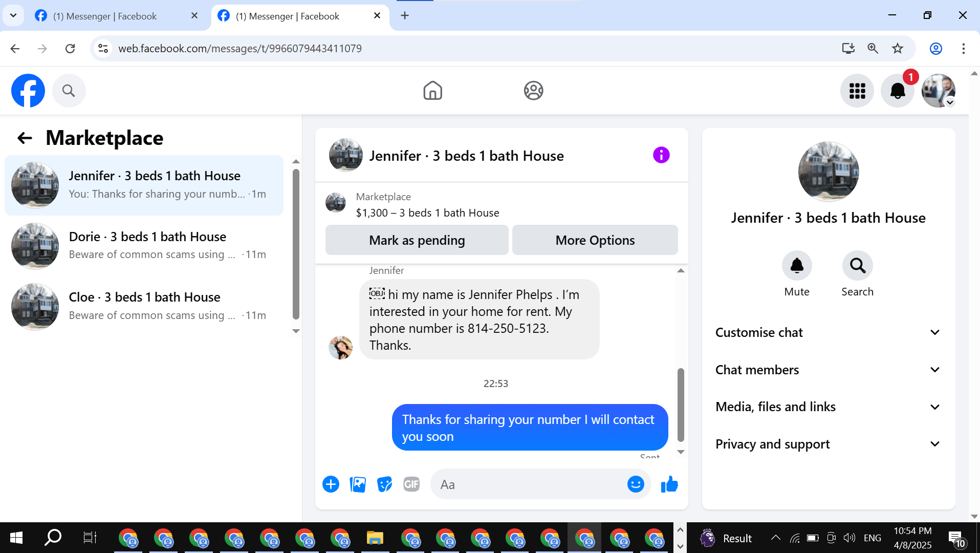Image resolution: width=980 pixels, height=553 pixels.
Task: Go back from Marketplace chats list
Action: click(25, 138)
